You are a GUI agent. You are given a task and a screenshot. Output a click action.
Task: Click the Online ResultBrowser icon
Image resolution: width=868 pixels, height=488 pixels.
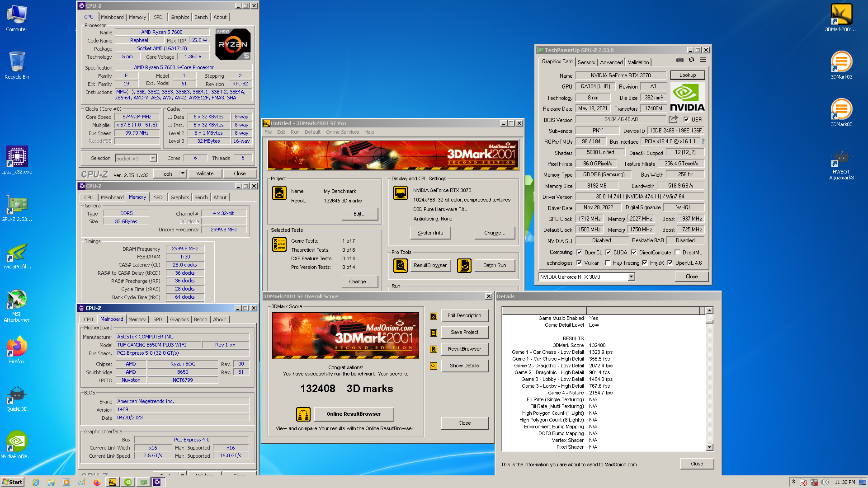(x=303, y=414)
